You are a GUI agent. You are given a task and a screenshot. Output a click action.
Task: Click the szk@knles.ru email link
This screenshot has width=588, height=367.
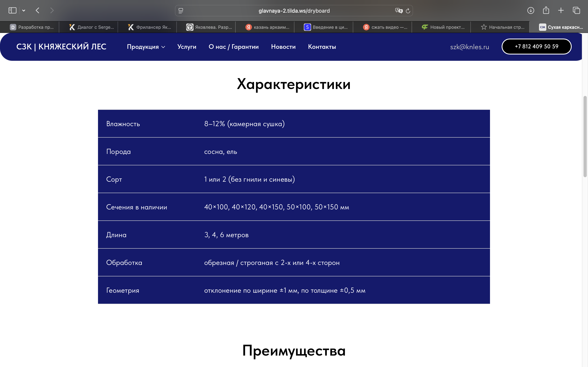470,47
